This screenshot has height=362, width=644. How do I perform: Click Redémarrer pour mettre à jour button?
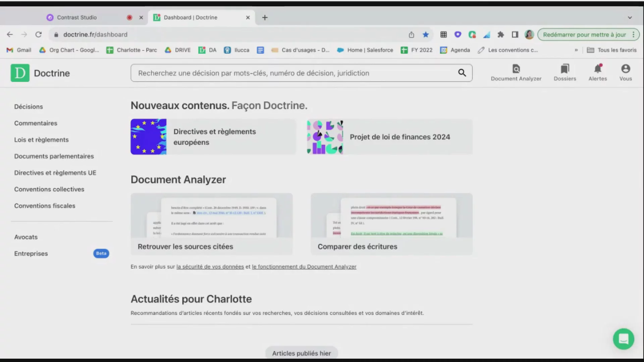(x=585, y=35)
